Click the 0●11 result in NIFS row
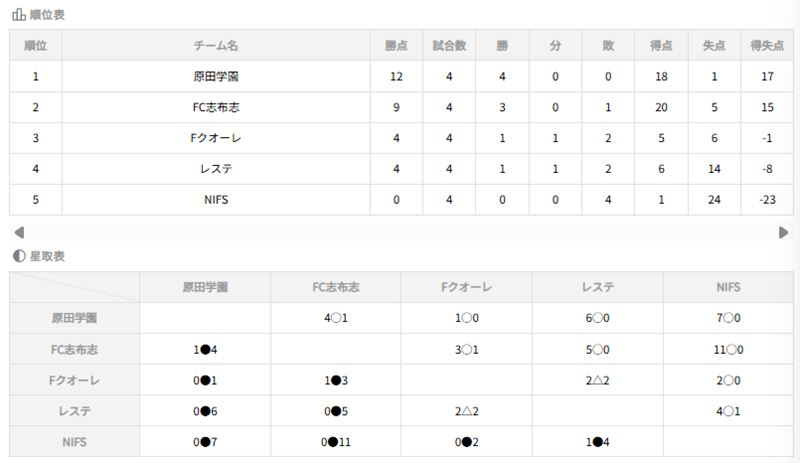This screenshot has height=463, width=800. tap(335, 442)
